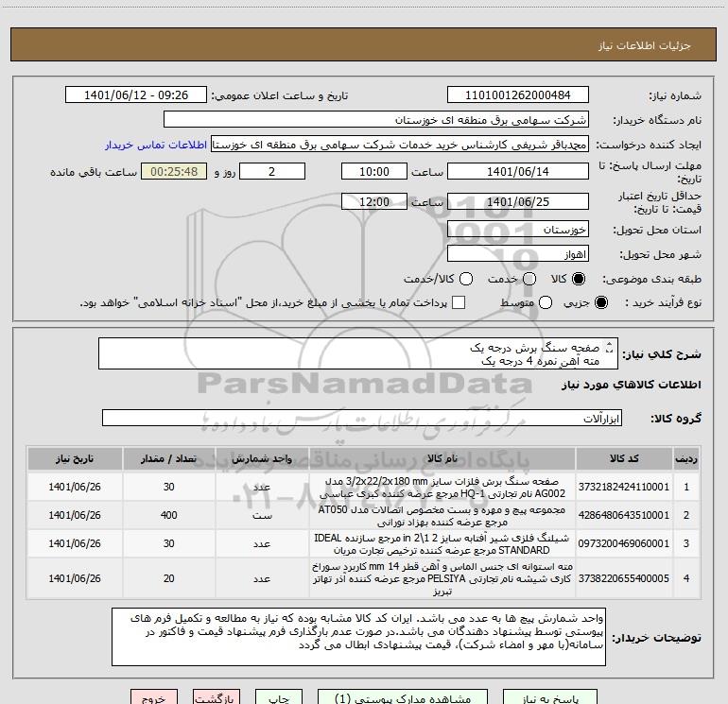
Task: Click the پاسخ به نیاز button
Action: click(550, 697)
